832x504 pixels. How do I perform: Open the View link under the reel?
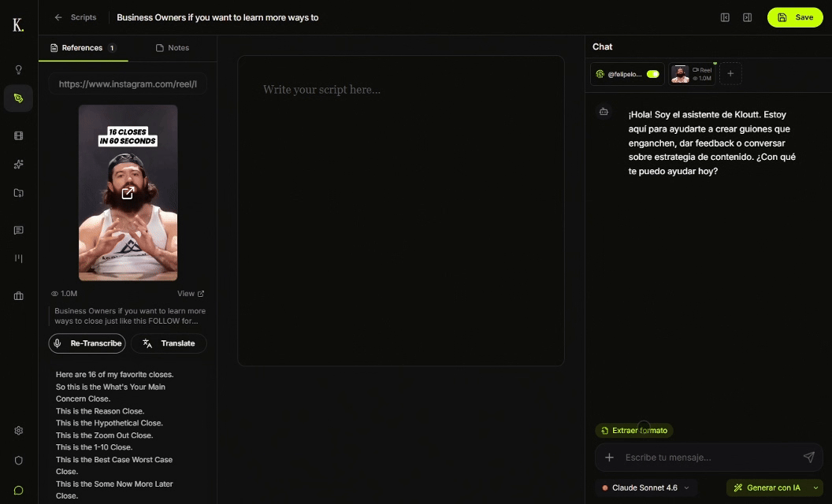(x=190, y=294)
